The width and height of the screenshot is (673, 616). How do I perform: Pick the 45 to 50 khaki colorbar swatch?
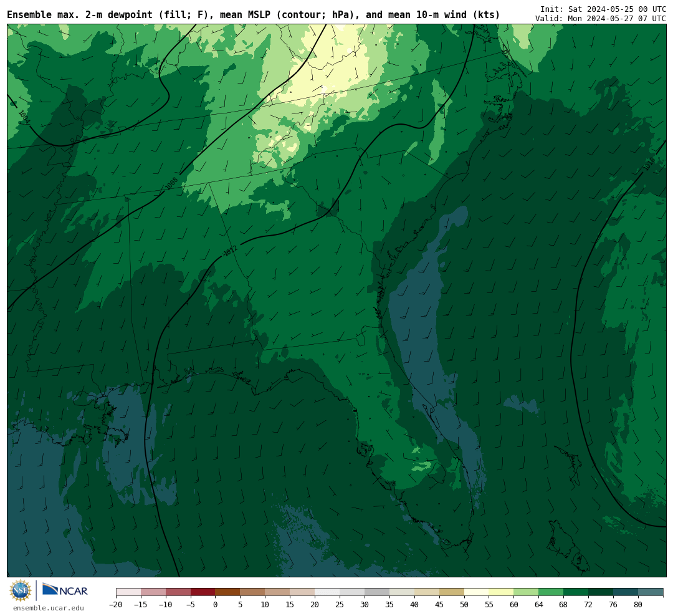(x=452, y=592)
